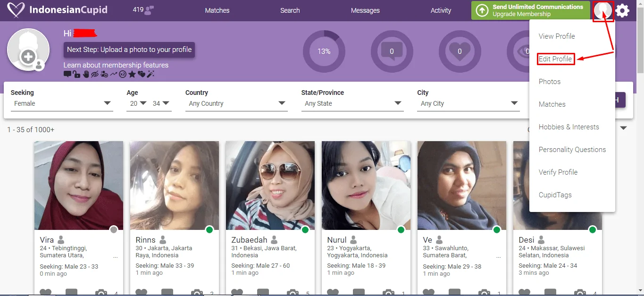The width and height of the screenshot is (644, 296).
Task: Open Ve's profile photo
Action: coord(462,186)
